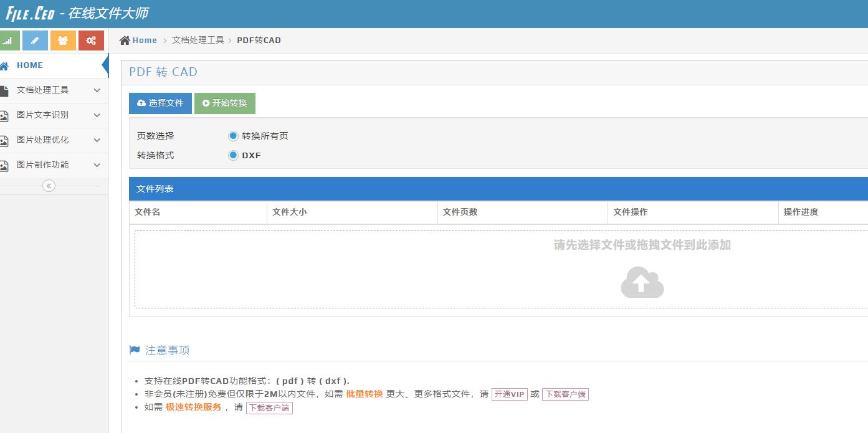Click PDF转CAD in the breadcrumb

click(260, 40)
